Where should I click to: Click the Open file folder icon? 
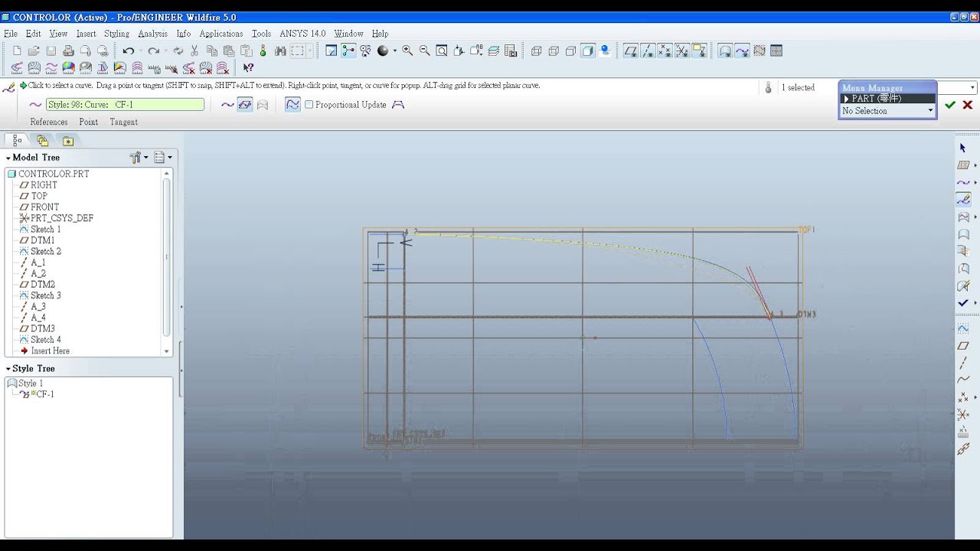point(34,51)
